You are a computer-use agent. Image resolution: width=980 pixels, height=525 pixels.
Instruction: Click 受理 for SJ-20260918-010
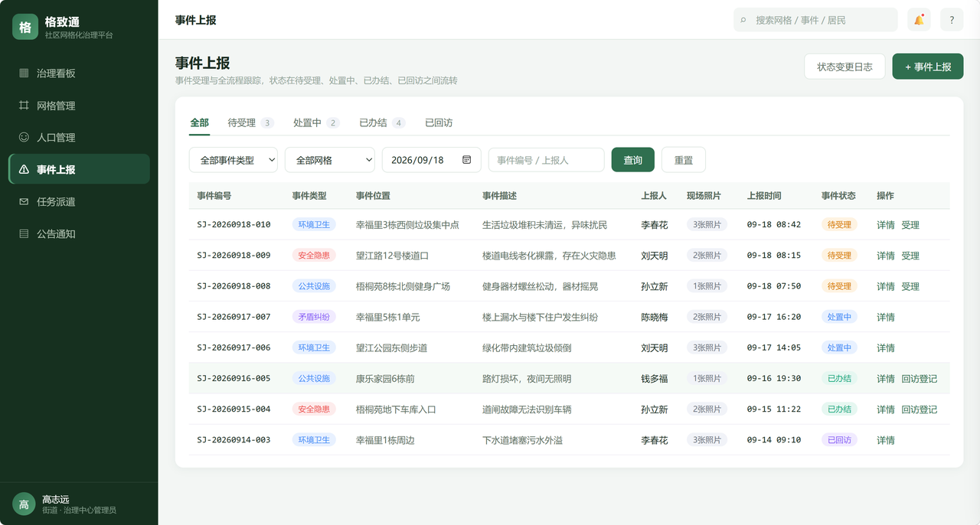910,225
